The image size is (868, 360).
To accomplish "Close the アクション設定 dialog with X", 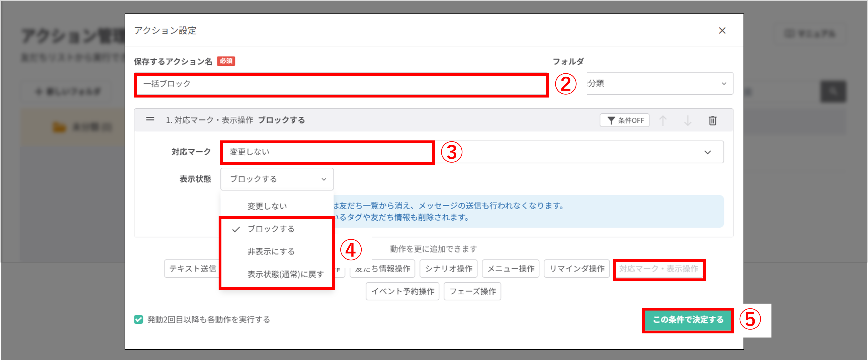I will [722, 31].
